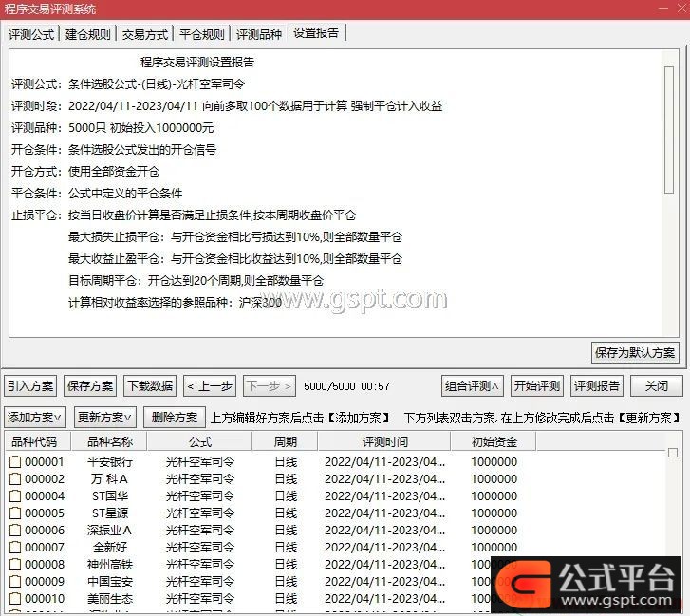Click the 评测时间 column header
Image resolution: width=690 pixels, height=616 pixels.
tap(384, 441)
